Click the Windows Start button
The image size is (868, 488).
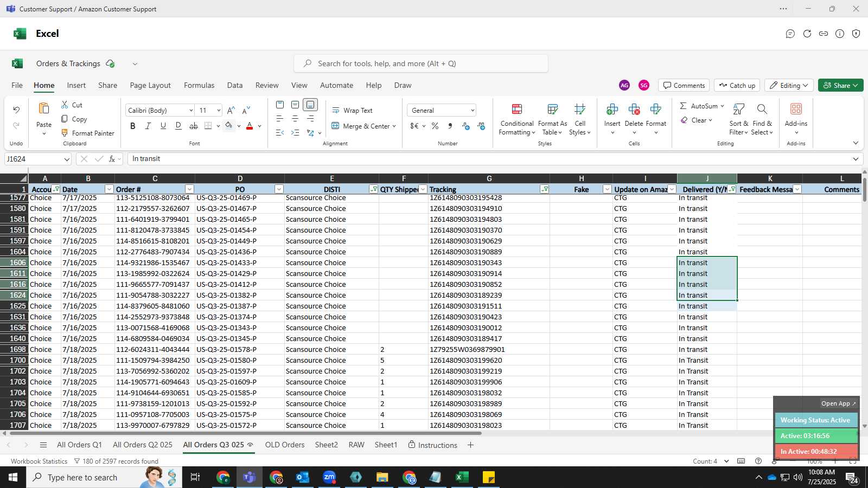click(13, 477)
